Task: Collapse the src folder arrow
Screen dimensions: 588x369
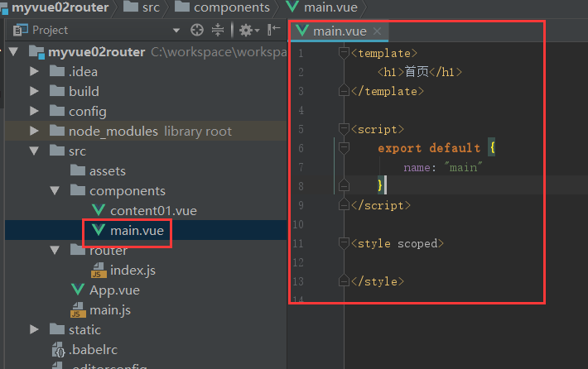Action: [x=34, y=151]
